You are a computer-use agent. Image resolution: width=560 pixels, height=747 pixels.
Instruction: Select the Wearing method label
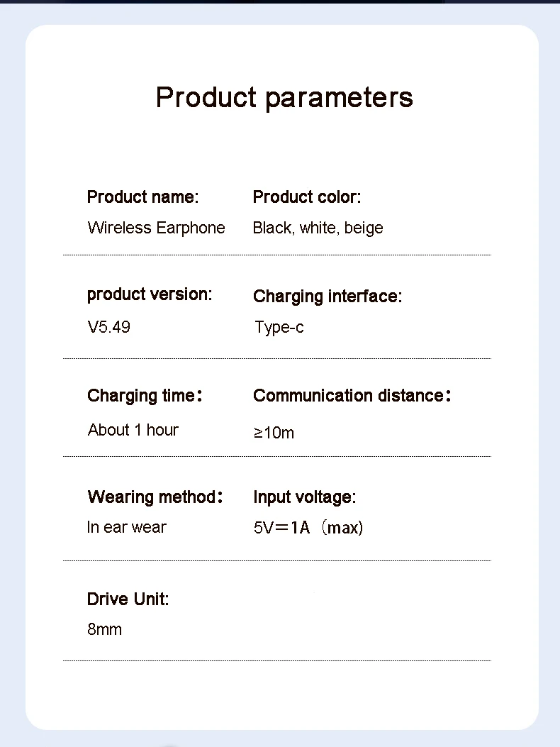[155, 497]
